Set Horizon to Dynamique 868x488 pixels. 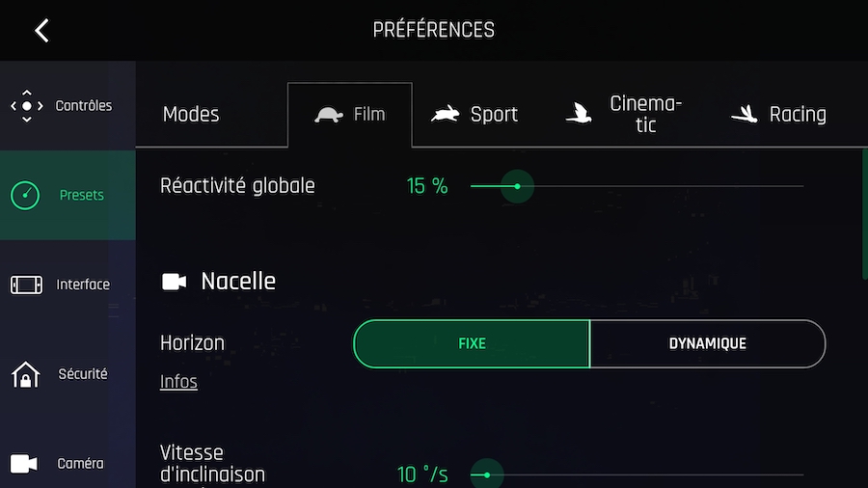click(707, 344)
